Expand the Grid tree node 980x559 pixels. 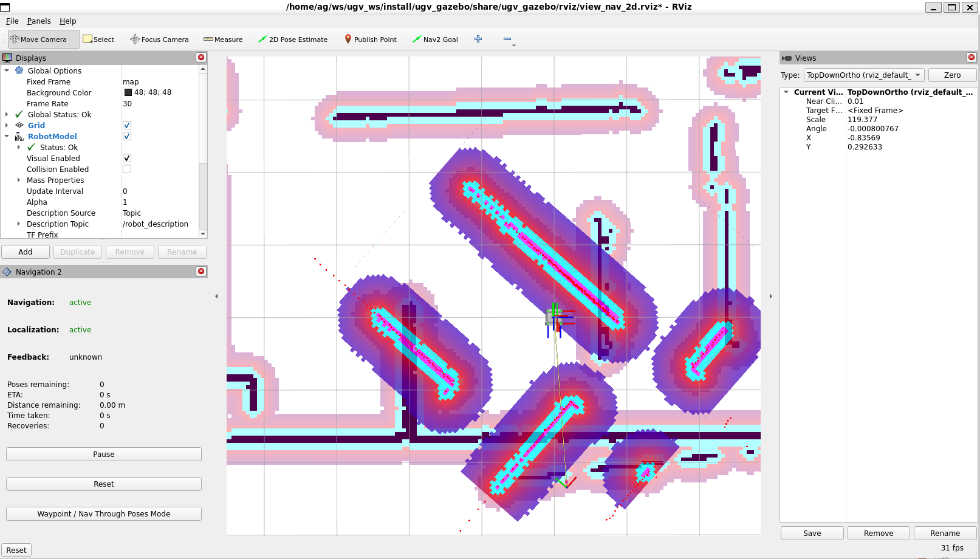[x=7, y=125]
